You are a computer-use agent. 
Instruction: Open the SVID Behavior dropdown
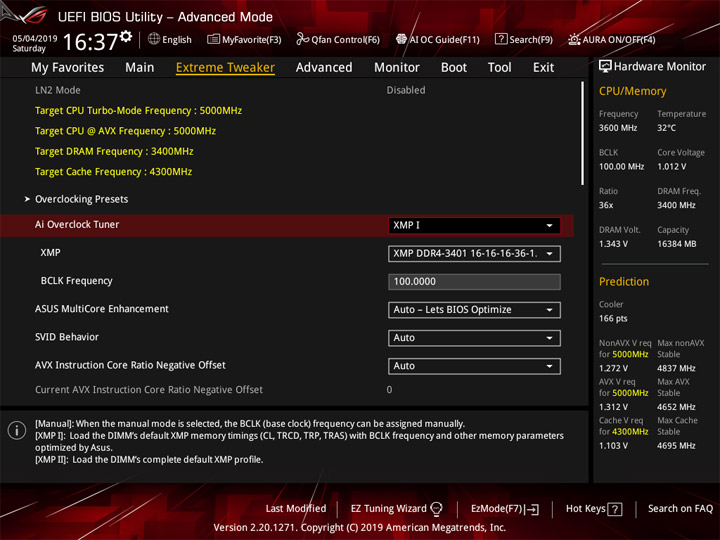474,338
